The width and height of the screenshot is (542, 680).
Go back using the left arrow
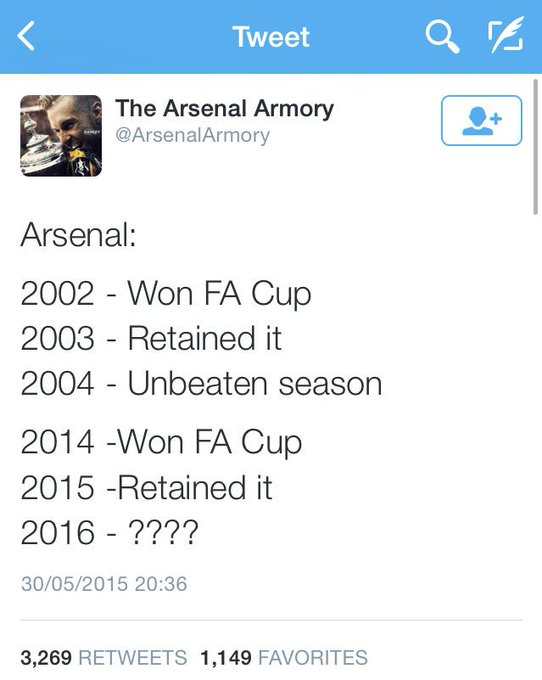pos(26,36)
